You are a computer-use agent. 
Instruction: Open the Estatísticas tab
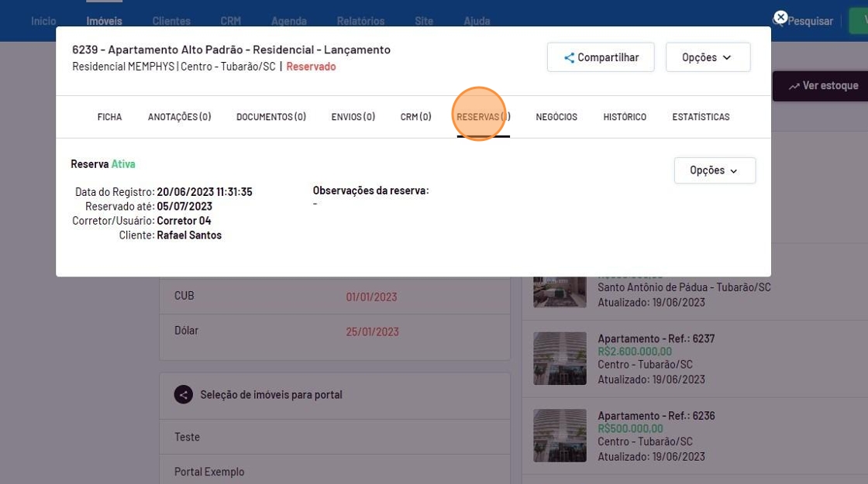click(701, 117)
